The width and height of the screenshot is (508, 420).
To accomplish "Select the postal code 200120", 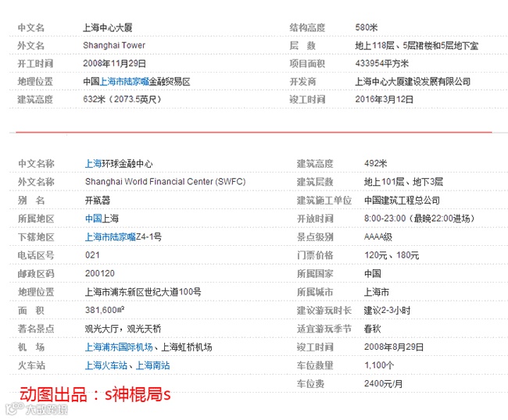I will [100, 274].
